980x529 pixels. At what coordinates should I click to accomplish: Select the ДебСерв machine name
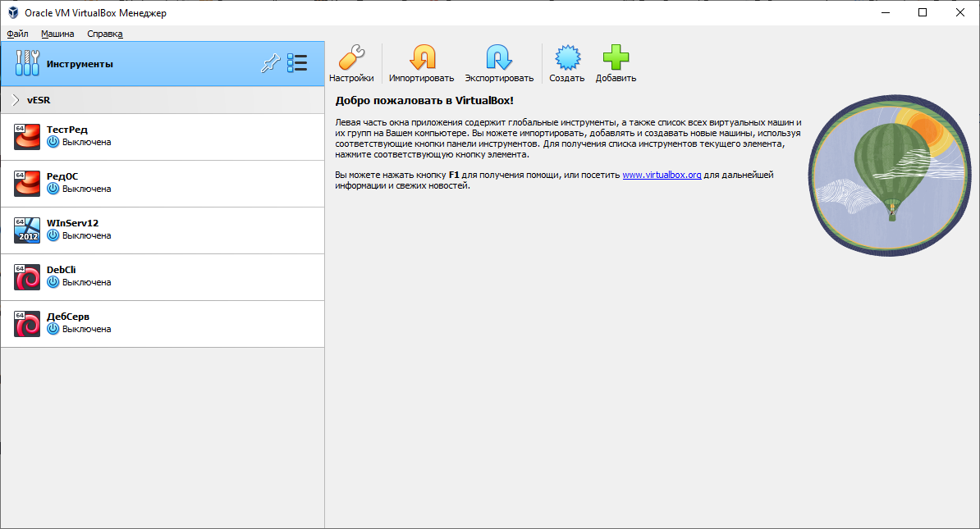68,317
